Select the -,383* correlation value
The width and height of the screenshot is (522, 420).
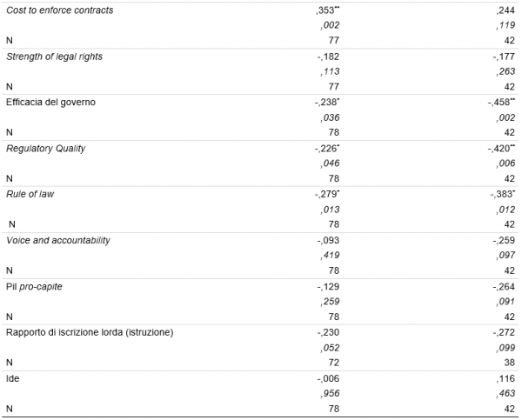502,194
